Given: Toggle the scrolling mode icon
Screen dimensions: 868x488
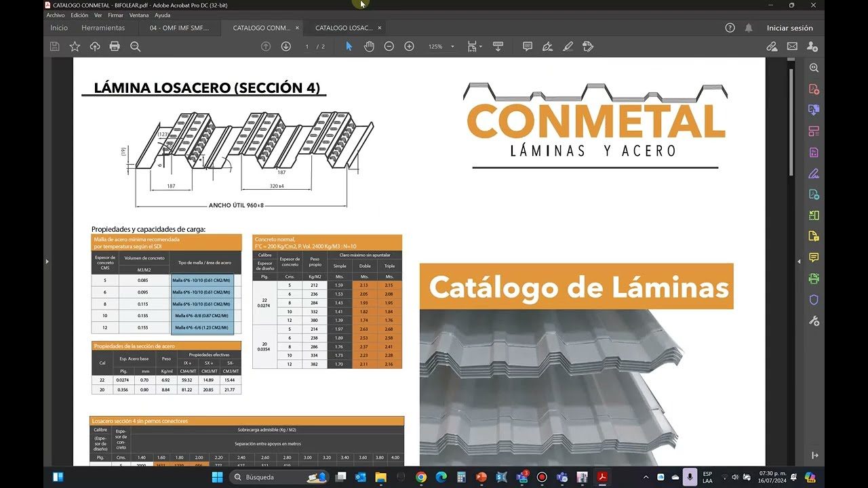Looking at the screenshot, I should pos(498,46).
